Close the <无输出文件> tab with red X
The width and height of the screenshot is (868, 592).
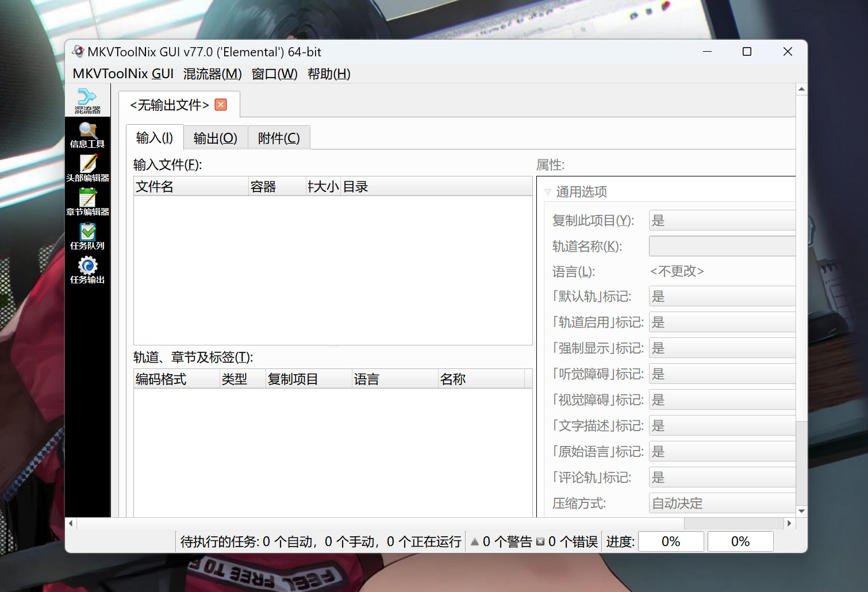tap(221, 105)
